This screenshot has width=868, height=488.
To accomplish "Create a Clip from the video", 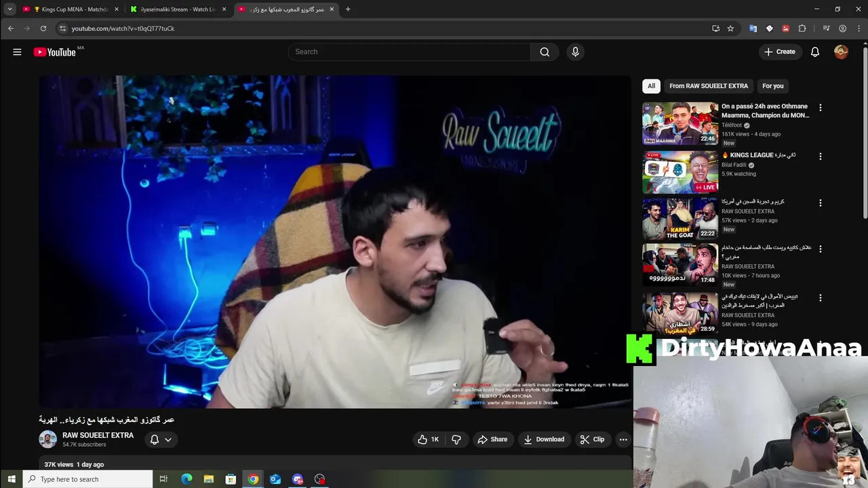I will [592, 439].
